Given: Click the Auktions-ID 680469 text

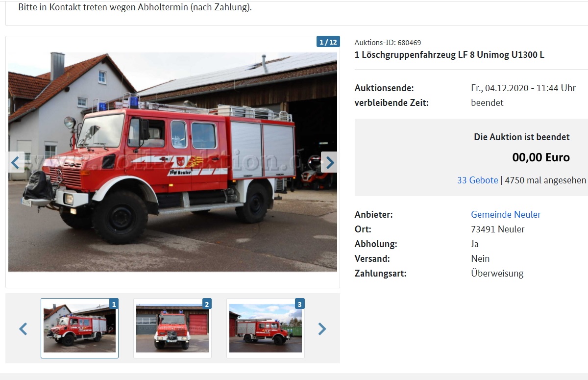Looking at the screenshot, I should [x=388, y=43].
